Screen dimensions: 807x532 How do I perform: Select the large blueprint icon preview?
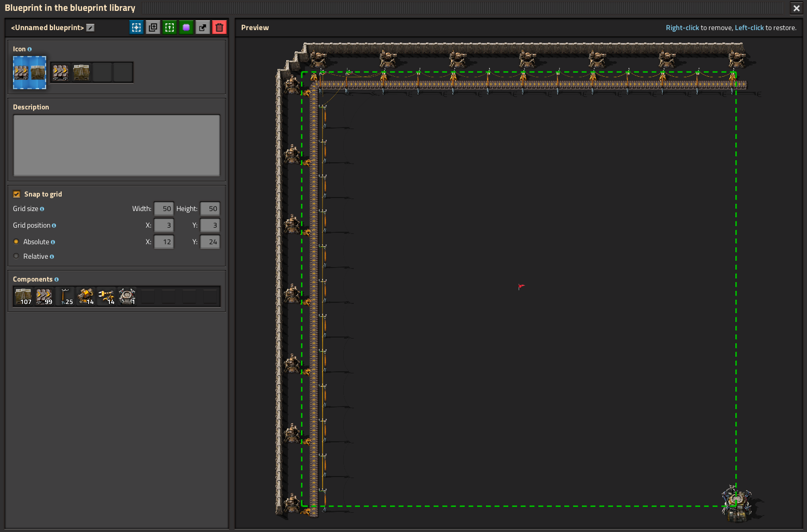(x=30, y=73)
